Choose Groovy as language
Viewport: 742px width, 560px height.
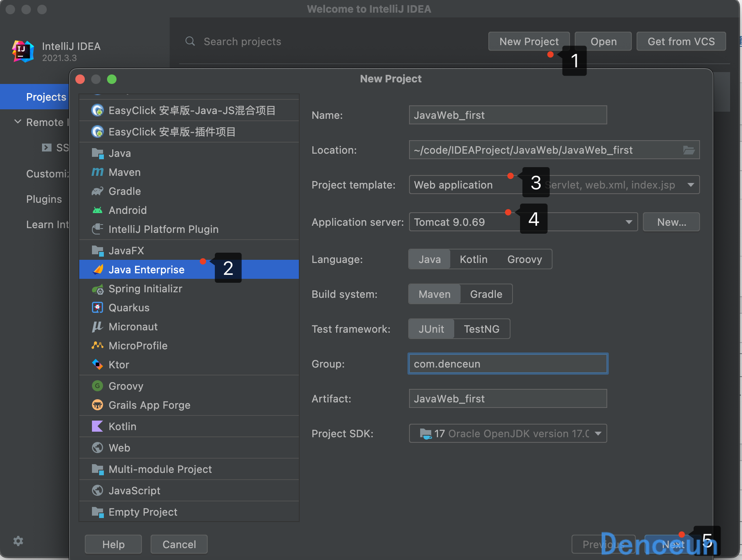tap(524, 259)
